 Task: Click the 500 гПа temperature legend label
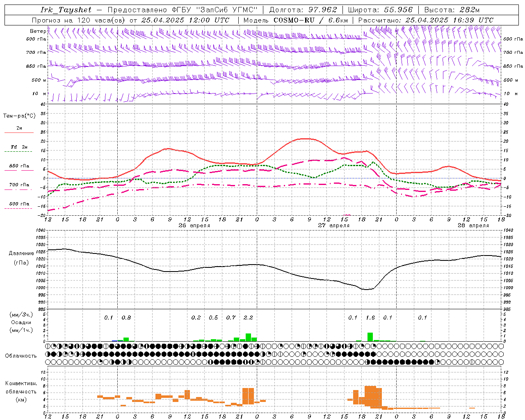[x=19, y=204]
